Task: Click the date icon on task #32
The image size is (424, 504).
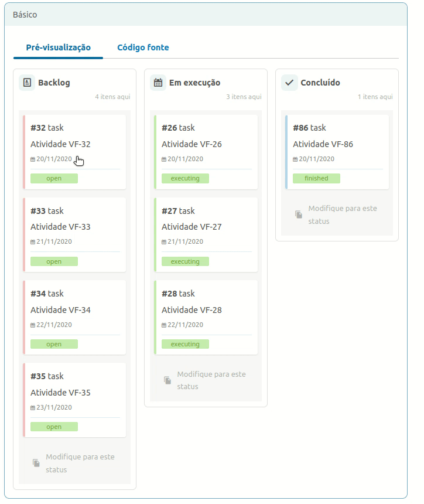Action: tap(32, 158)
